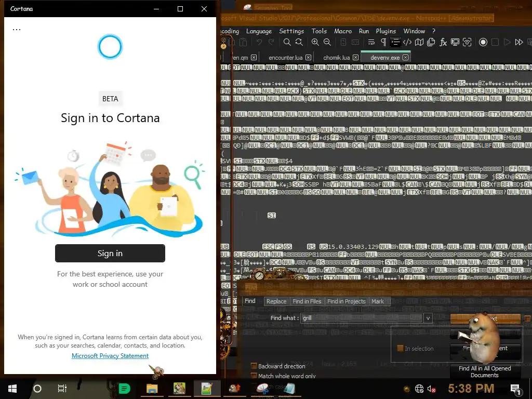Click the Find what text field
Viewport: 532px width, 399px height.
click(362, 318)
